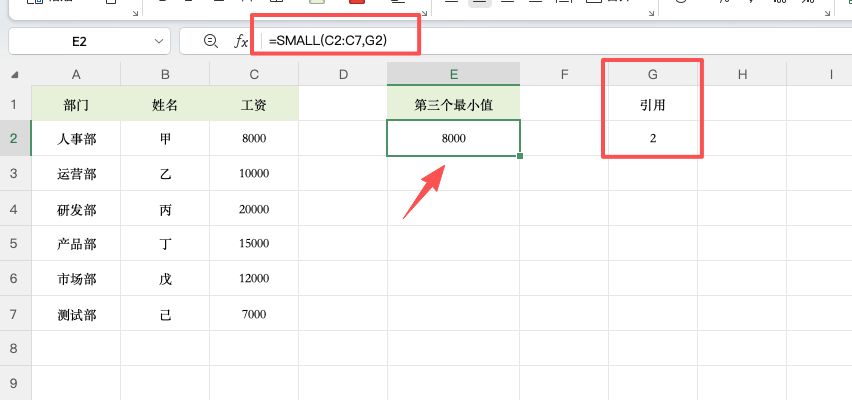The width and height of the screenshot is (852, 400).
Task: Click the magnifier icon in formula bar
Action: point(210,41)
